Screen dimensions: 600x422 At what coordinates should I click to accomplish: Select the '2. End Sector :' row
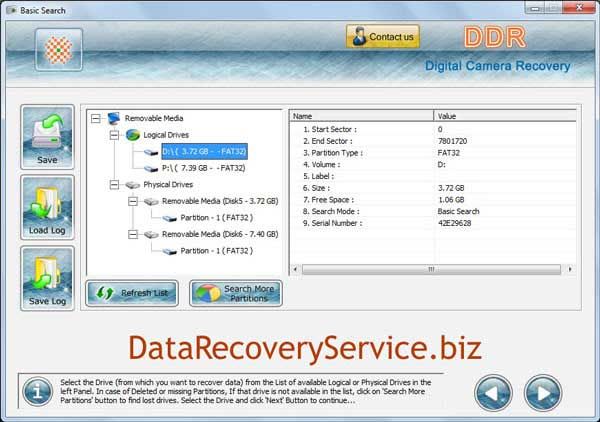pyautogui.click(x=433, y=141)
